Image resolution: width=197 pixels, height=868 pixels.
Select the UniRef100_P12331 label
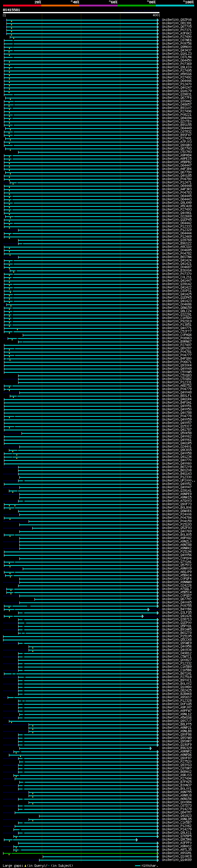[177, 382]
